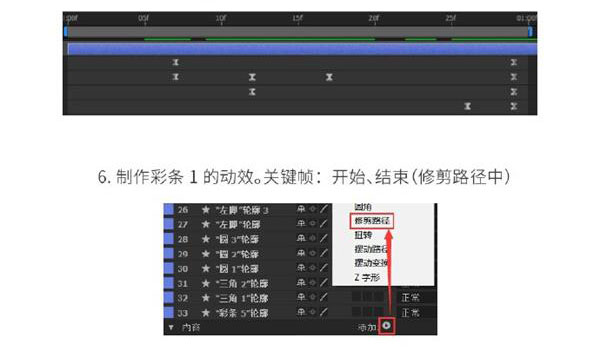Toggle the shy switch on layer 30

pyautogui.click(x=302, y=267)
